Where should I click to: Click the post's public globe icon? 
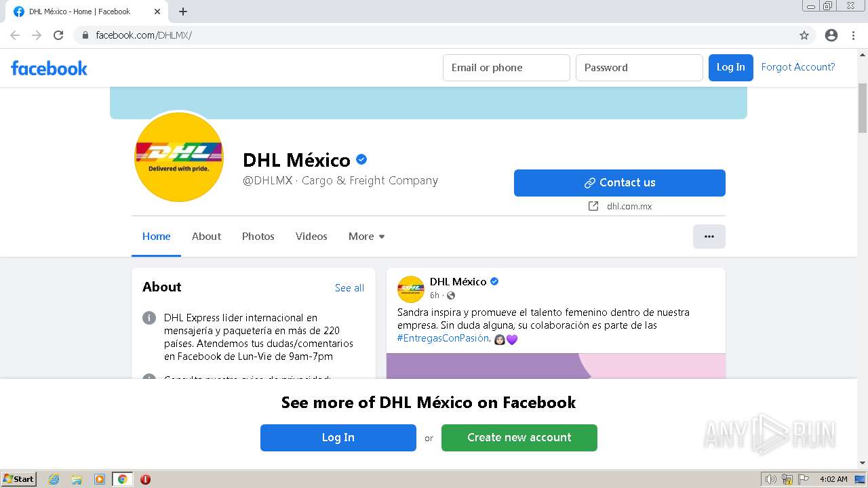click(451, 296)
